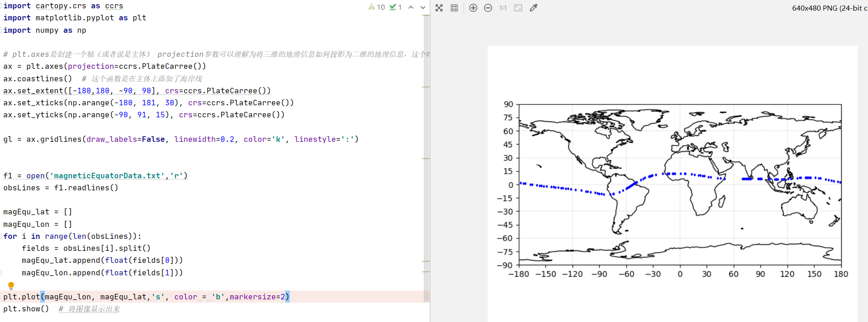
Task: Click the magEqu_lat.append line
Action: (103, 261)
